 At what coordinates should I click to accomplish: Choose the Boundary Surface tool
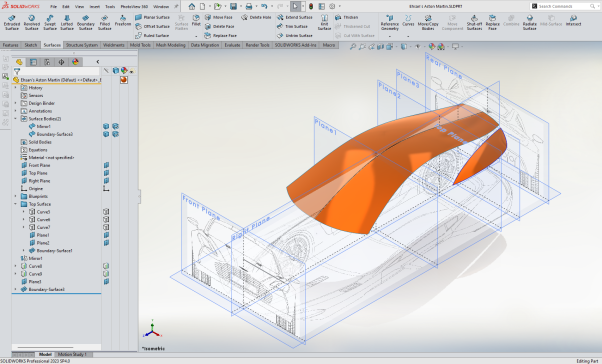pyautogui.click(x=85, y=23)
